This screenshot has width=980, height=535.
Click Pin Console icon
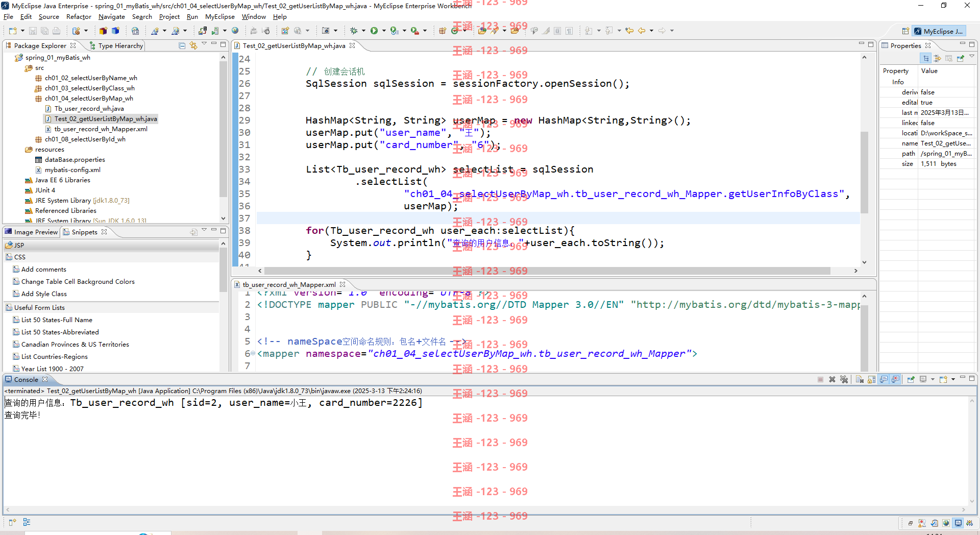coord(911,379)
